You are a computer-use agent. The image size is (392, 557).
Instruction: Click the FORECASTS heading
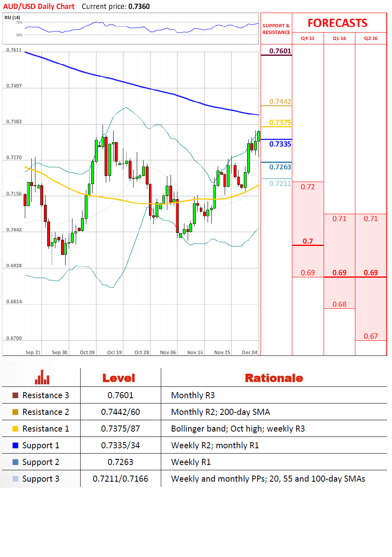(x=337, y=23)
